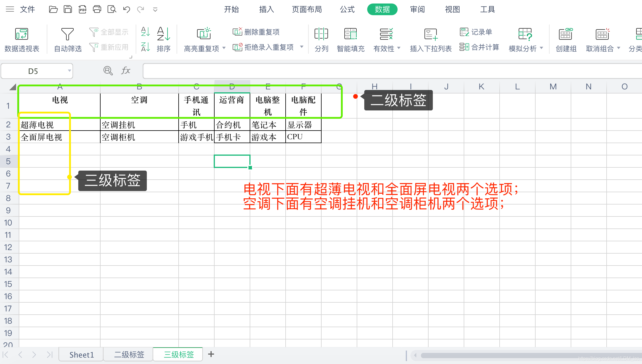Switch to the 页面布局 tab
This screenshot has height=364, width=642.
click(x=307, y=9)
